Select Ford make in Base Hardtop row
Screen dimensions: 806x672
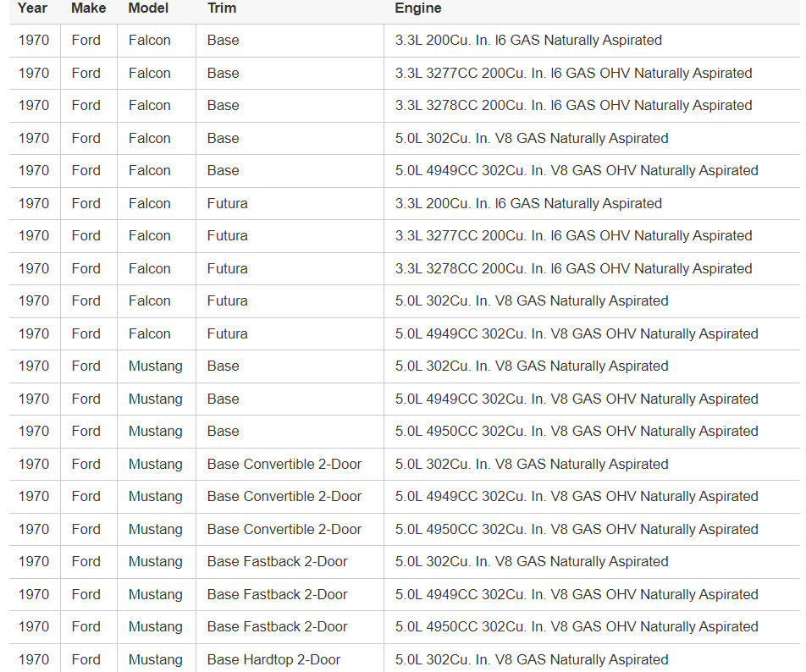[x=86, y=659]
